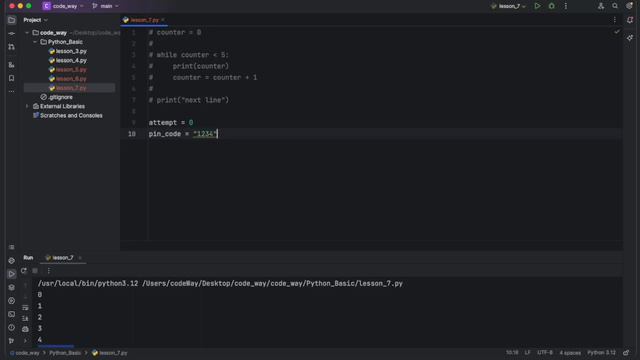Open the Problems tool window icon

point(11,327)
